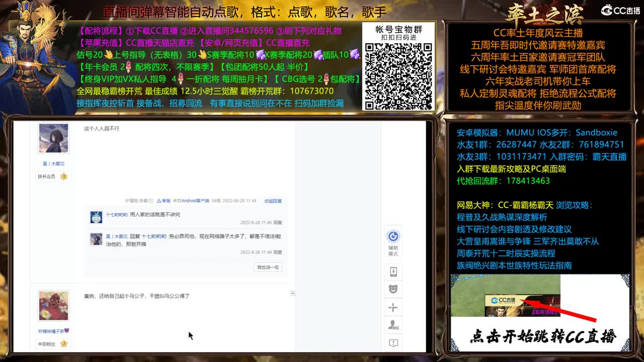Click the 线下研讨会内容剧透及修改建议 guide line
The image size is (644, 362).
pos(514,229)
